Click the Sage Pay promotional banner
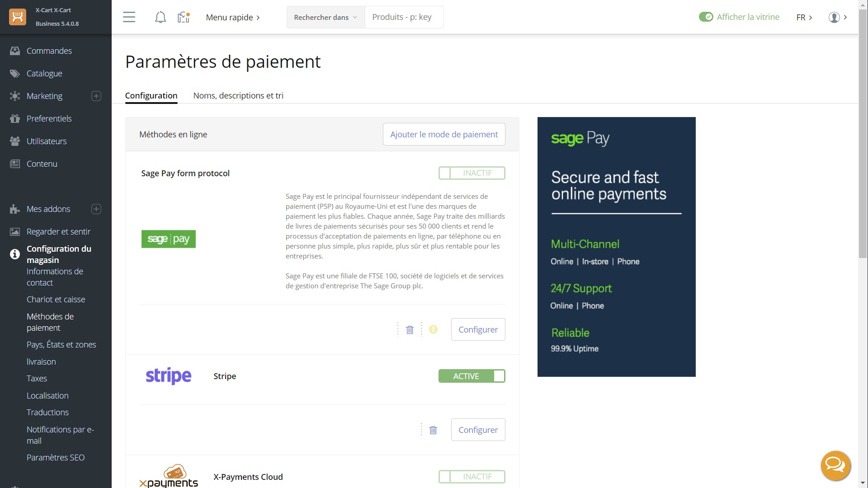 pyautogui.click(x=616, y=247)
